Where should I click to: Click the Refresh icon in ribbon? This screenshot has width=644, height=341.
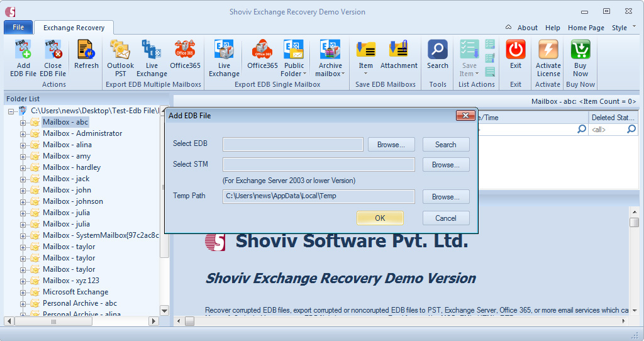pos(86,50)
